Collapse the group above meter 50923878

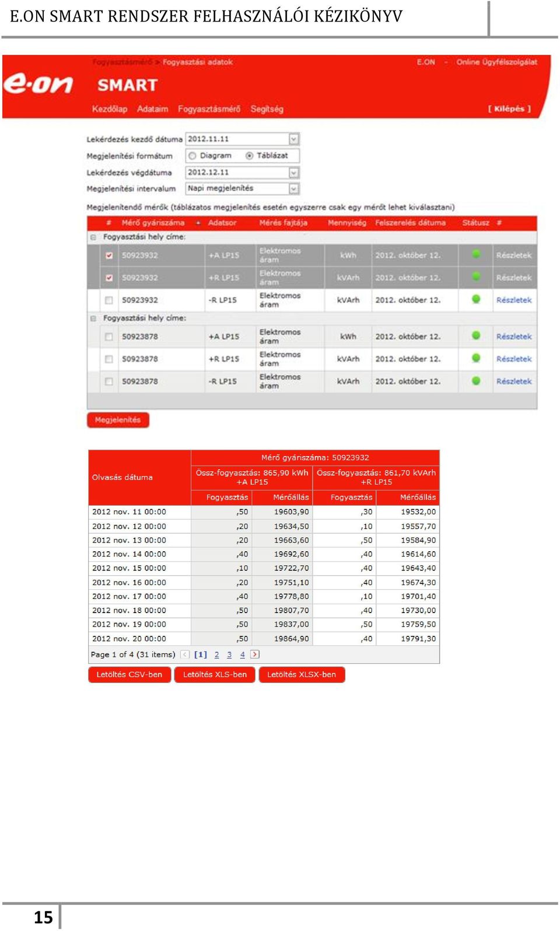[x=93, y=318]
